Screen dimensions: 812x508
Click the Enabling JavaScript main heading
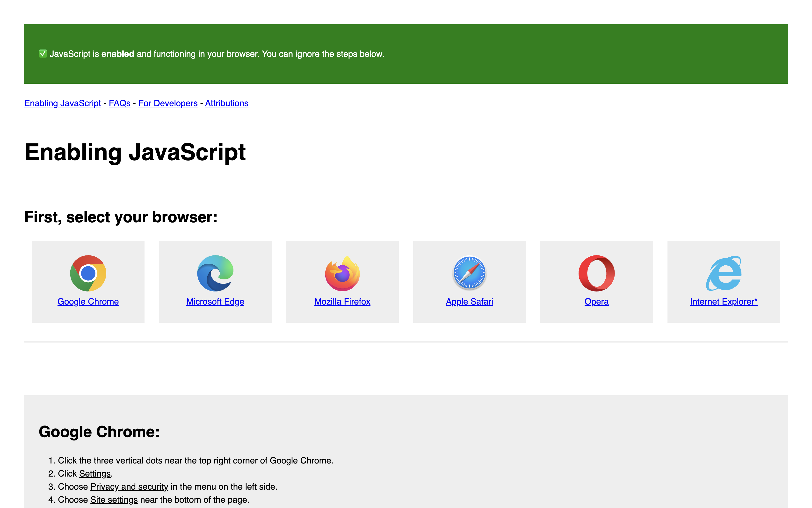pos(135,152)
